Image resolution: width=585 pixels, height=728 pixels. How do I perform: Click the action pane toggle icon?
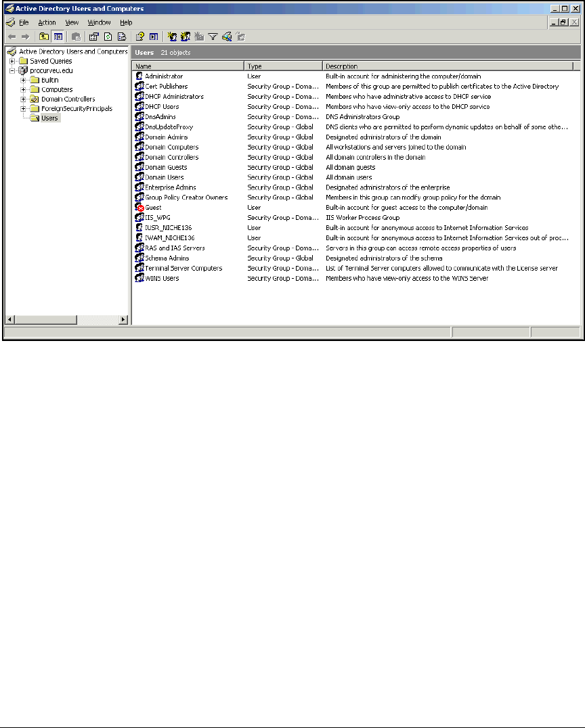(154, 37)
